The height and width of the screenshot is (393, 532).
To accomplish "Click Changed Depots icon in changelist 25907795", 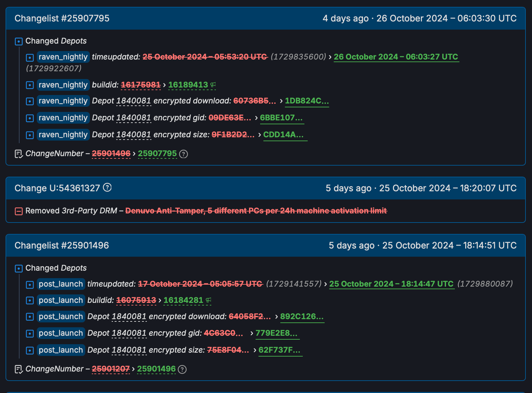I will (19, 41).
